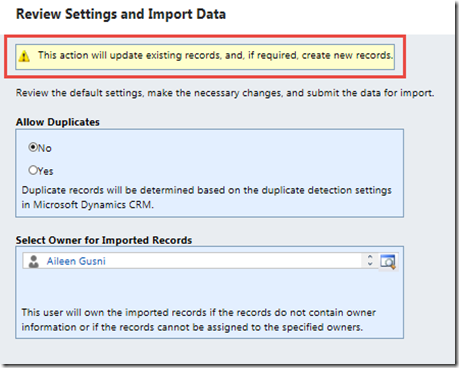The height and width of the screenshot is (368, 459).
Task: Click the yellow warning triangle icon
Action: tap(24, 56)
